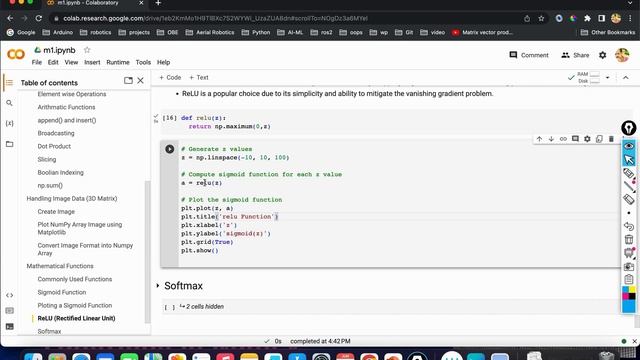Open the cell editor settings gear
Image resolution: width=640 pixels, height=360 pixels.
click(x=587, y=139)
